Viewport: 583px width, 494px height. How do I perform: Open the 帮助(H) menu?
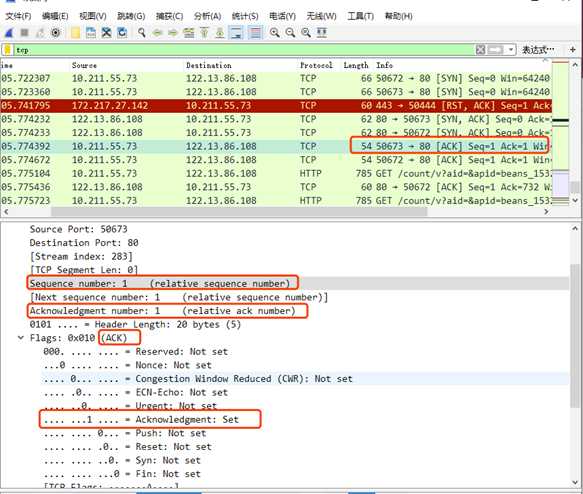pos(399,16)
